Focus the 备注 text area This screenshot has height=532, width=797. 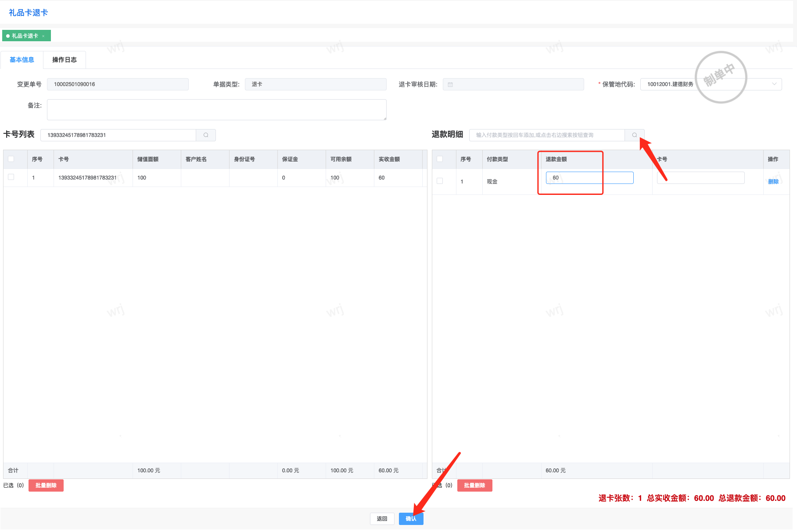coord(217,110)
